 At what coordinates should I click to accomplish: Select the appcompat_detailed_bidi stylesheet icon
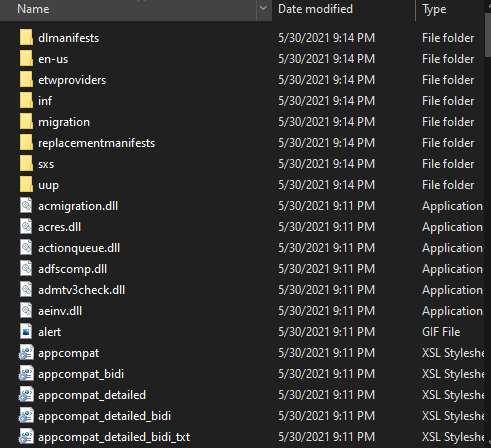pos(26,415)
